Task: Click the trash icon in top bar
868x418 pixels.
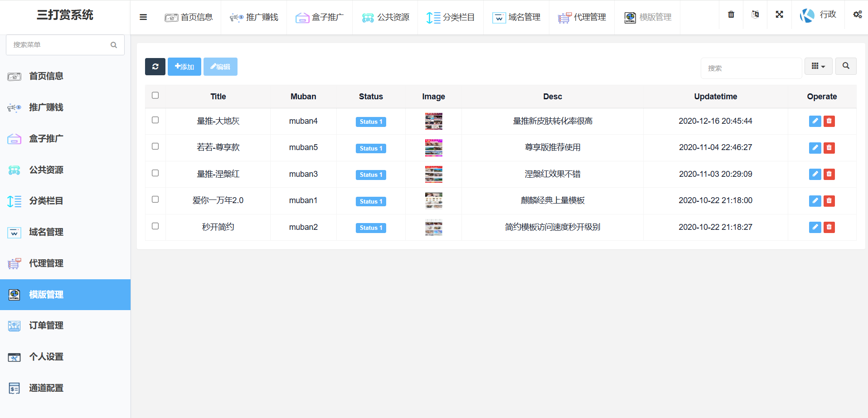Action: click(731, 15)
